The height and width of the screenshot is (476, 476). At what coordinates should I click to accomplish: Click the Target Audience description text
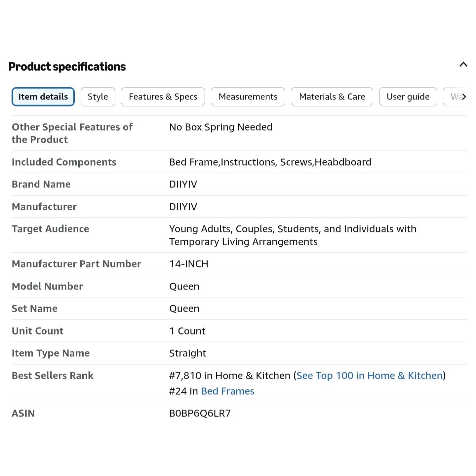[293, 235]
